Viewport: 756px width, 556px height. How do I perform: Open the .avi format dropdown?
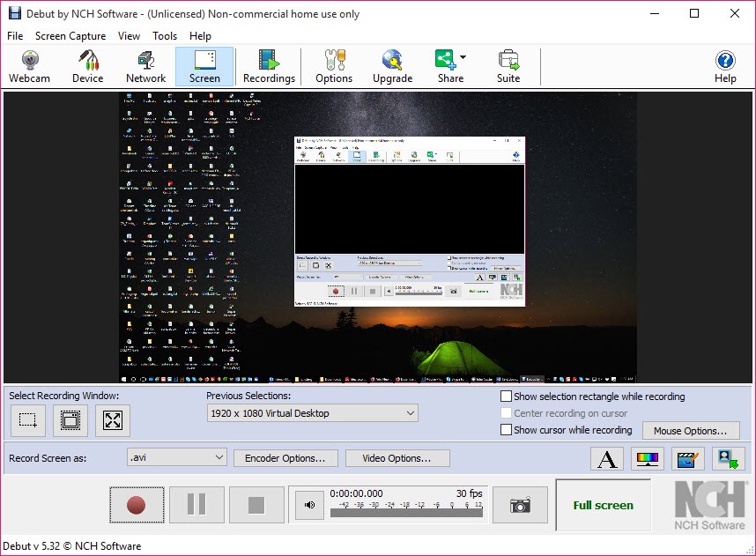[176, 457]
